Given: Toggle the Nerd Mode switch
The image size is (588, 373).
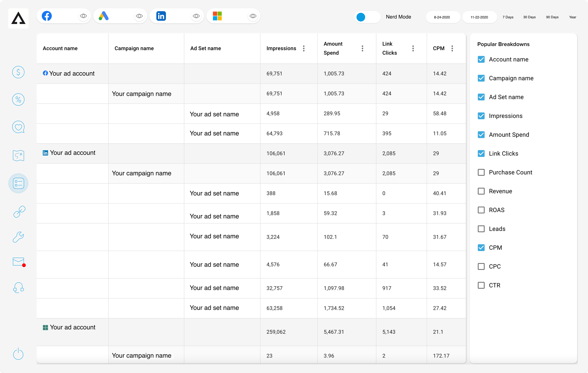Looking at the screenshot, I should pyautogui.click(x=367, y=17).
